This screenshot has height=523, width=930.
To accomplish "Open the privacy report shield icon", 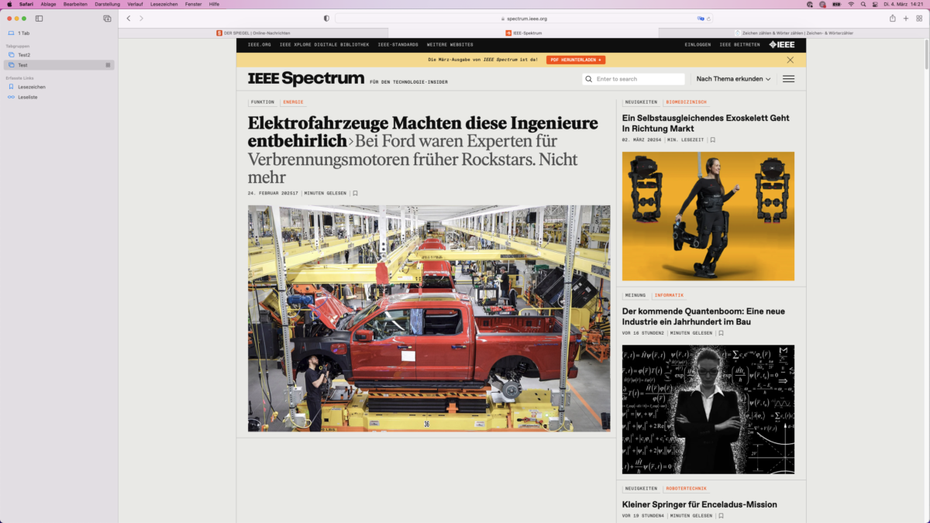I will tap(326, 18).
